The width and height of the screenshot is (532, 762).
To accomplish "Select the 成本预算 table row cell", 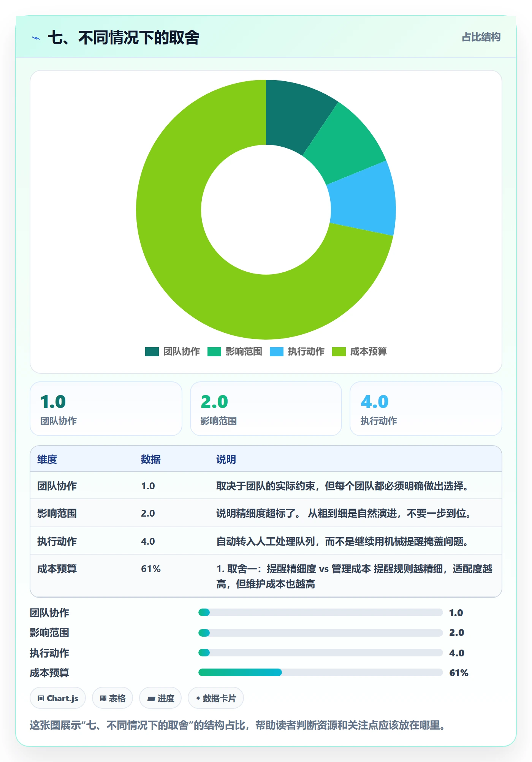I will pos(57,569).
